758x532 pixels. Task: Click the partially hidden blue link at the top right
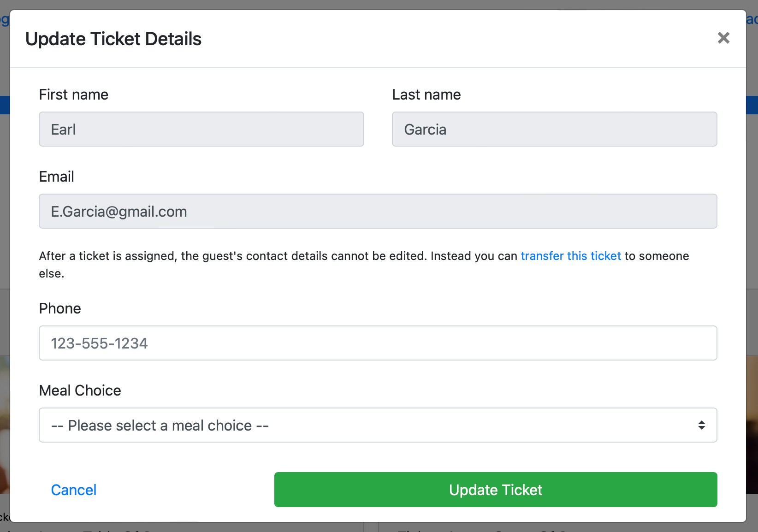(752, 19)
